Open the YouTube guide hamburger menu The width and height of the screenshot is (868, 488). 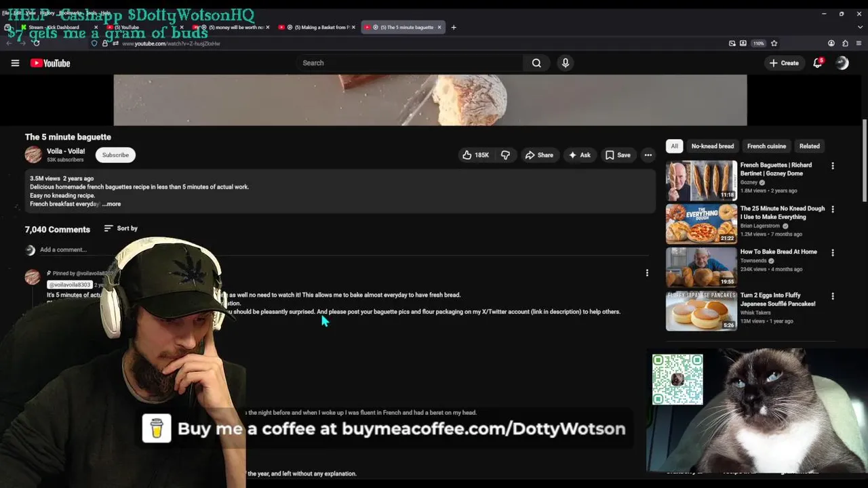click(15, 63)
